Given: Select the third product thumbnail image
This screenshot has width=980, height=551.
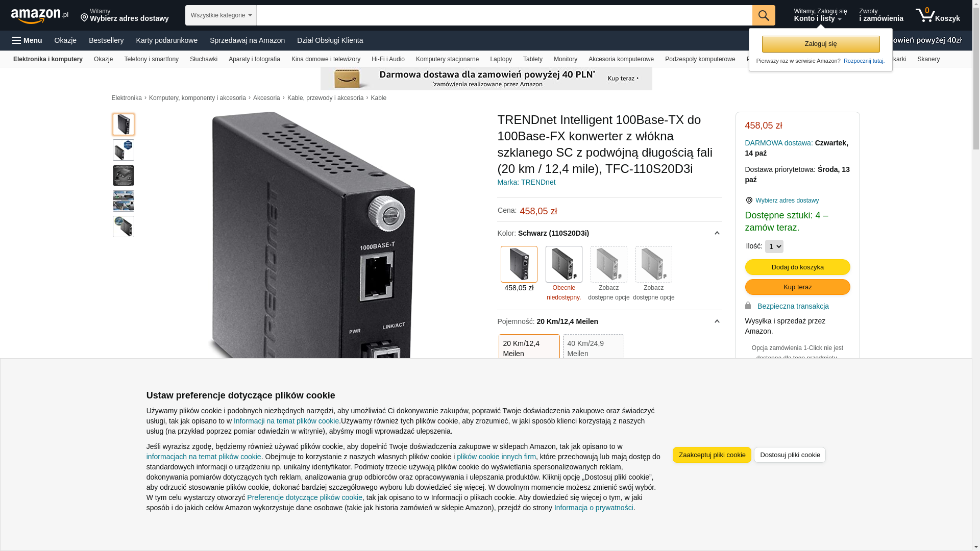Looking at the screenshot, I should [124, 176].
